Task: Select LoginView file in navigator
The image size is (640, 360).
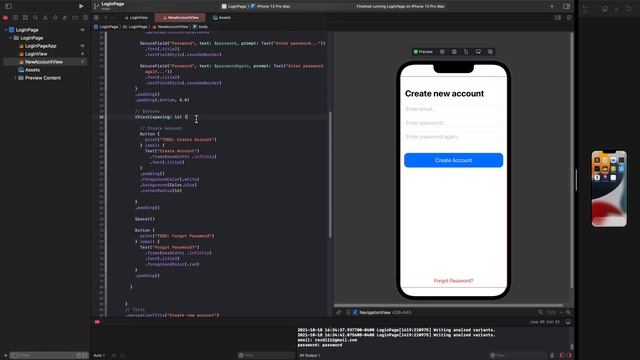Action: (36, 54)
